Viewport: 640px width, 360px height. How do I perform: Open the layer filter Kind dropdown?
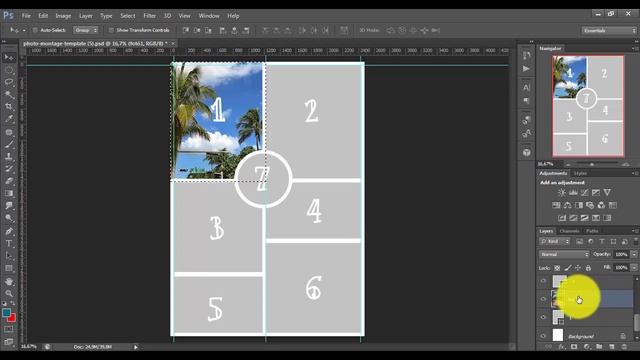coord(554,242)
